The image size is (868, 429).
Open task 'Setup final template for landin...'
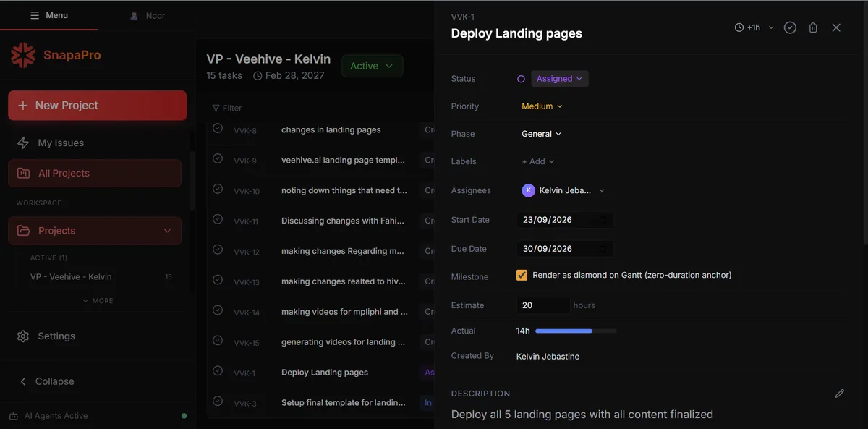click(343, 403)
